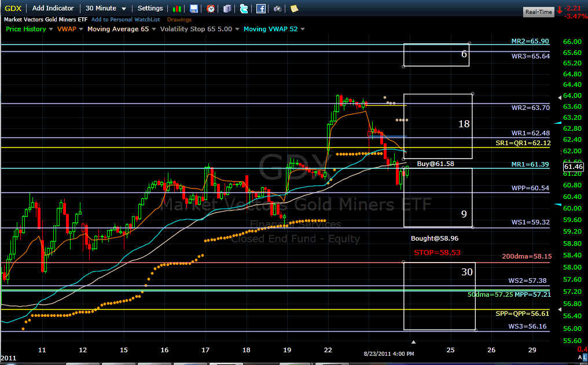Click the Market Vectors Gold Miners ETF title
Image resolution: width=588 pixels, height=365 pixels.
pyautogui.click(x=46, y=20)
